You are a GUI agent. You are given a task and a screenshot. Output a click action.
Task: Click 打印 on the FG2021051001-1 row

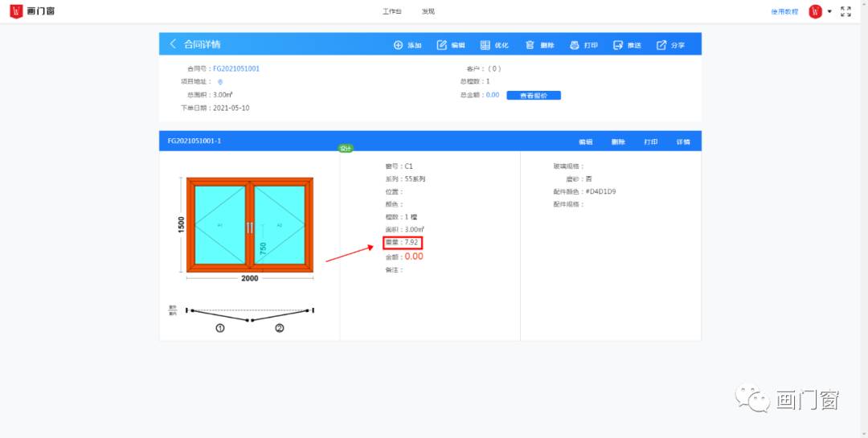651,141
